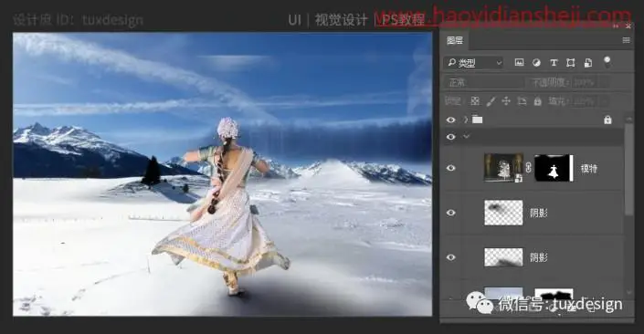Hide the upper 阴影 layer
Viewport: 644px width, 334px height.
pos(450,213)
